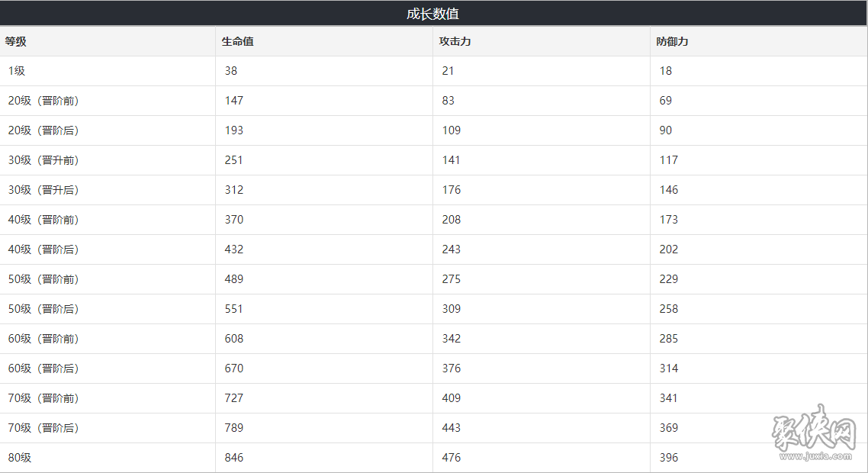Click defense value 314 cell

tap(758, 368)
